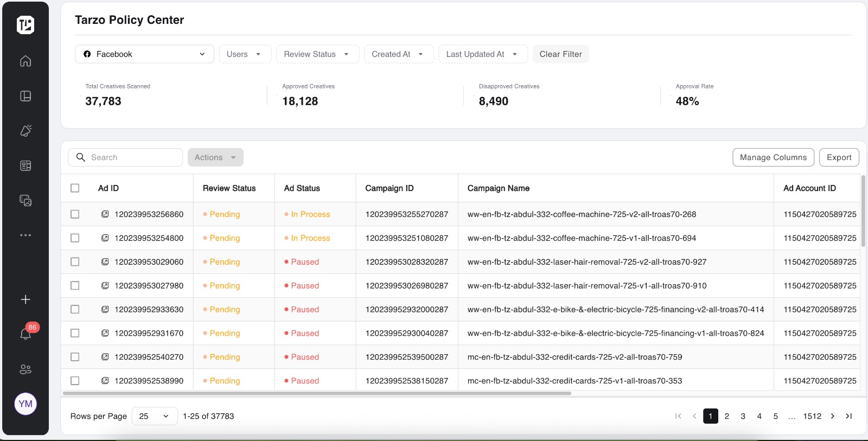Viewport: 868px width, 441px height.
Task: Toggle the select-all checkbox in table header
Action: [75, 188]
